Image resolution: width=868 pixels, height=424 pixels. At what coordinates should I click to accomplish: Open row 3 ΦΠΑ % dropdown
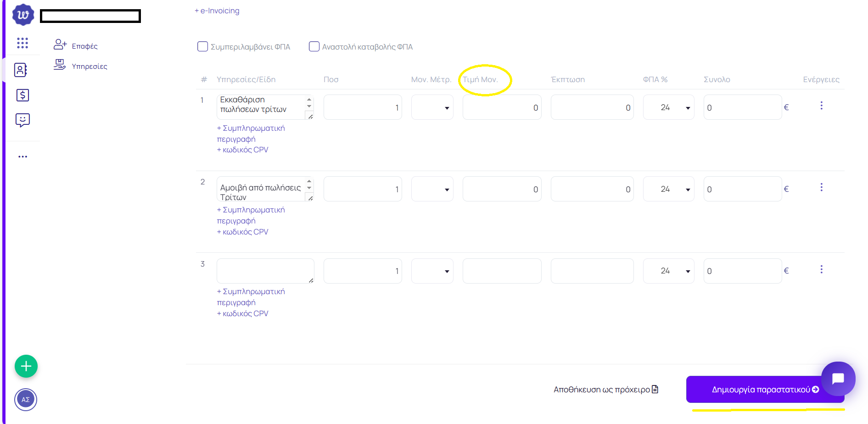669,271
